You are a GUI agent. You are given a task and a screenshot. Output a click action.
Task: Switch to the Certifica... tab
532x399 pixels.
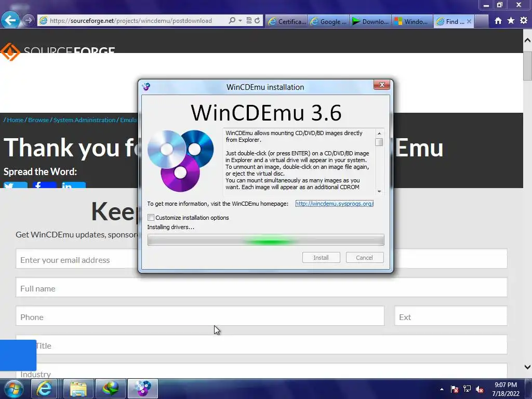[287, 21]
